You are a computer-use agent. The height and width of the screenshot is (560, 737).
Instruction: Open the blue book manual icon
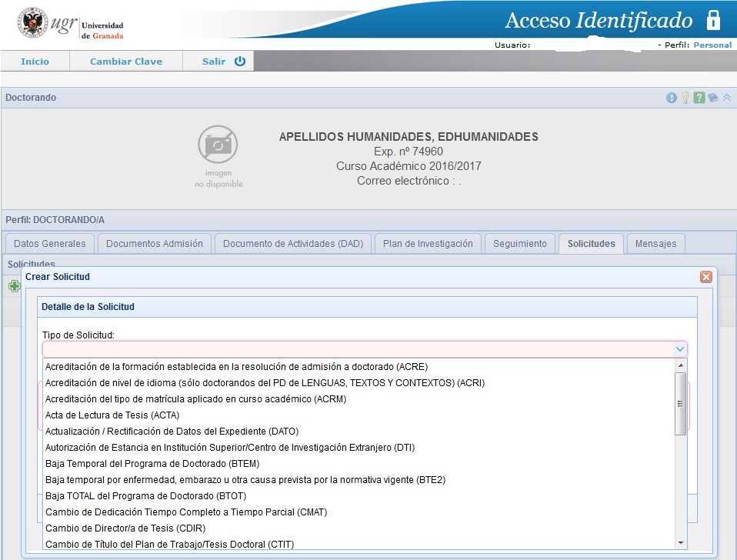(x=712, y=98)
